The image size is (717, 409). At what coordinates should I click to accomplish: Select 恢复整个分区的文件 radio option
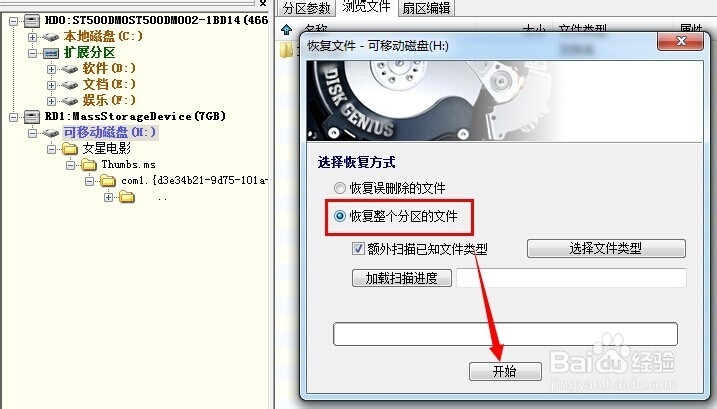point(339,216)
